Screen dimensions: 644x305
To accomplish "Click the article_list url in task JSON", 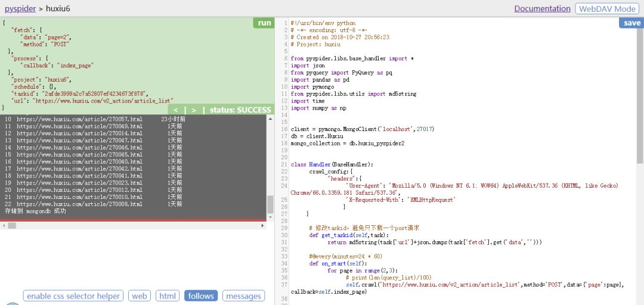I will pyautogui.click(x=103, y=100).
